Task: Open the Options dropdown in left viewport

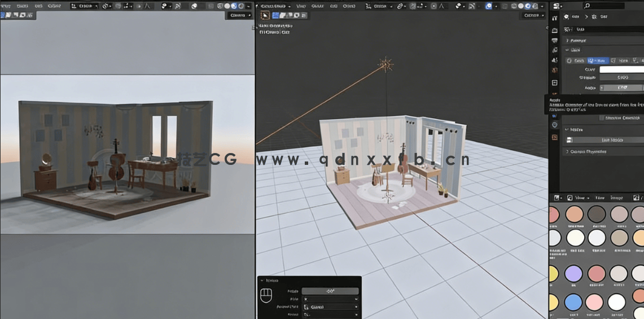Action: click(x=239, y=15)
